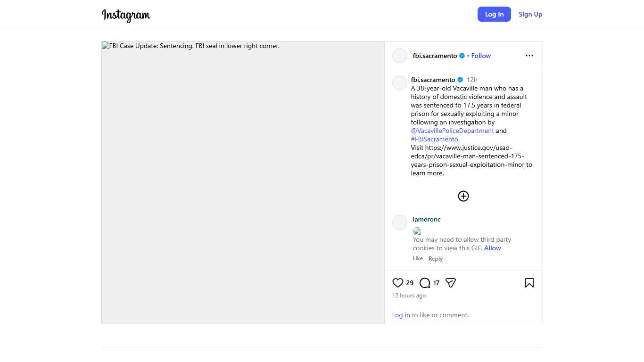Click Allow to enable third party cookies
This screenshot has width=644, height=362.
coord(492,248)
